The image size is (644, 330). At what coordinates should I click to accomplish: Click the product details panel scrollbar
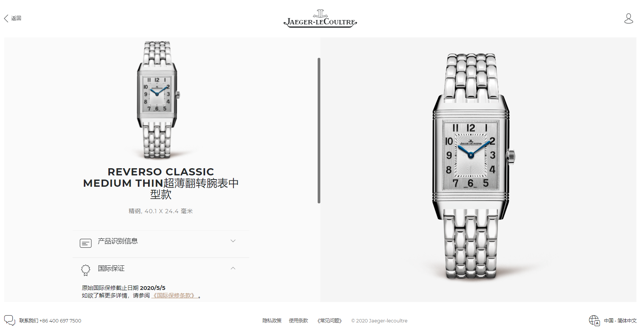point(319,130)
